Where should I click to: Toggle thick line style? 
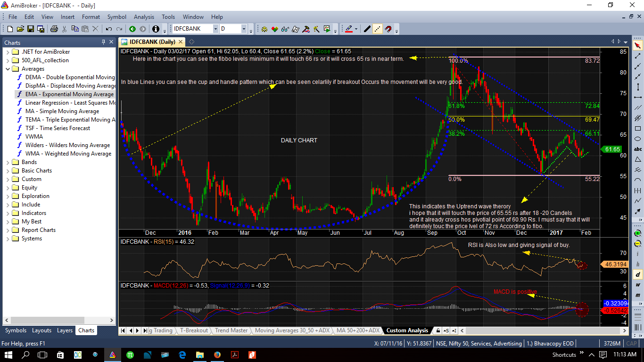tap(367, 29)
